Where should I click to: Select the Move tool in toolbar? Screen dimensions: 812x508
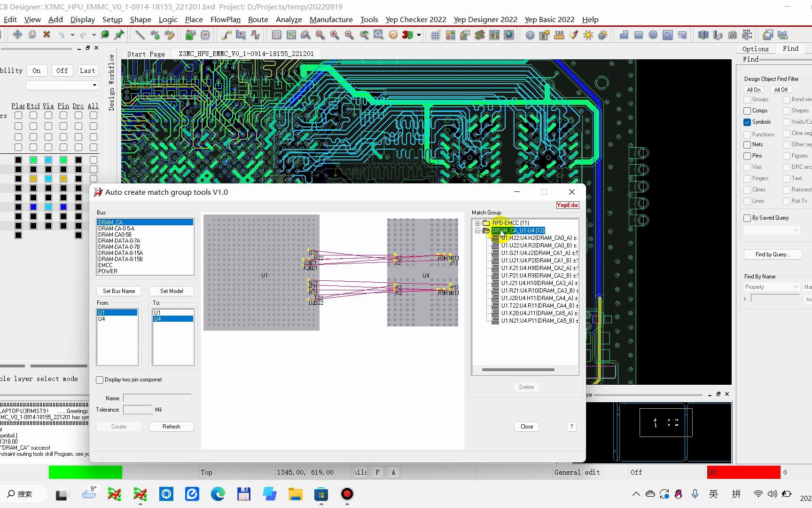17,35
